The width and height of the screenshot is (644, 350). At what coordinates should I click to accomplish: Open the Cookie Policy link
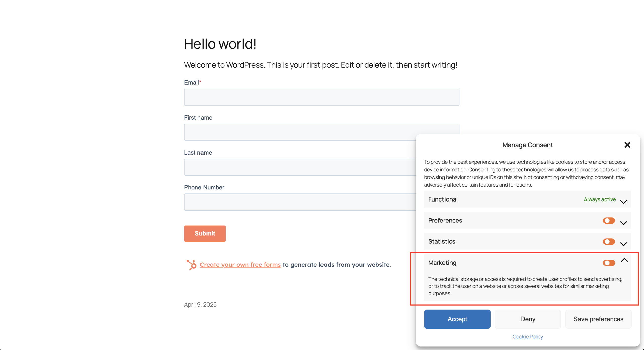pos(528,336)
